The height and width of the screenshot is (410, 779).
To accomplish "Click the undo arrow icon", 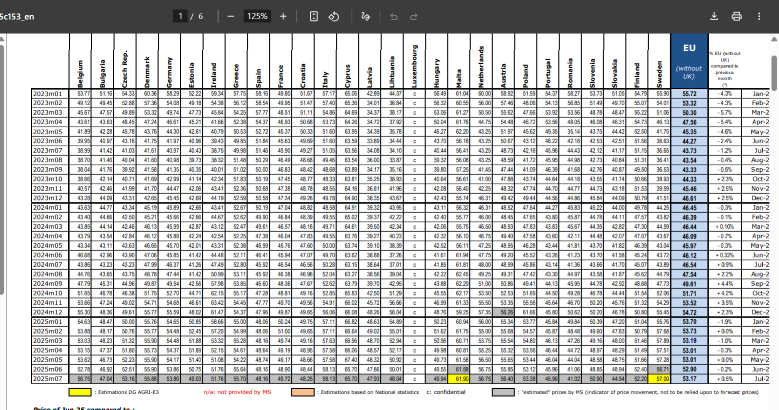I will 394,16.
